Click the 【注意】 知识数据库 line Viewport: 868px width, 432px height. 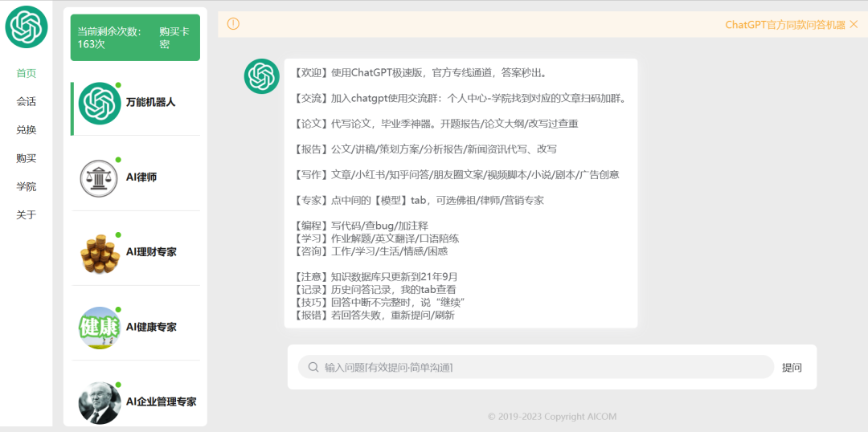tap(375, 276)
